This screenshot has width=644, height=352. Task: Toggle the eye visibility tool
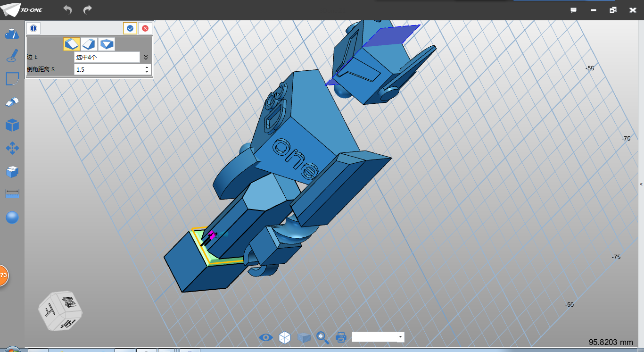pos(266,337)
